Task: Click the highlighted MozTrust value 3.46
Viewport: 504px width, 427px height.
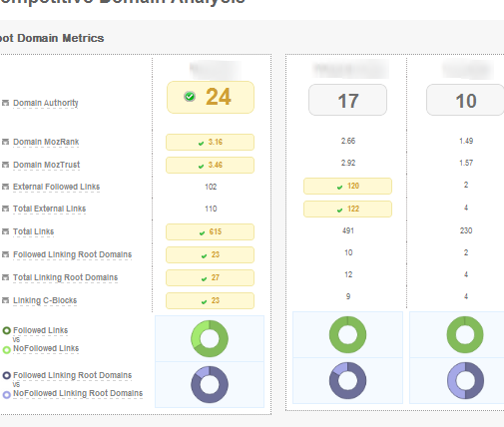Action: tap(210, 166)
